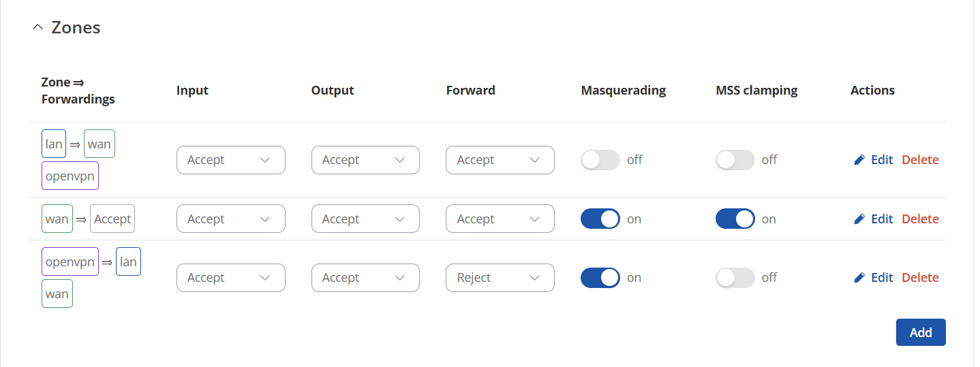
Task: Disable Masquerading for the wan zone
Action: click(x=600, y=219)
